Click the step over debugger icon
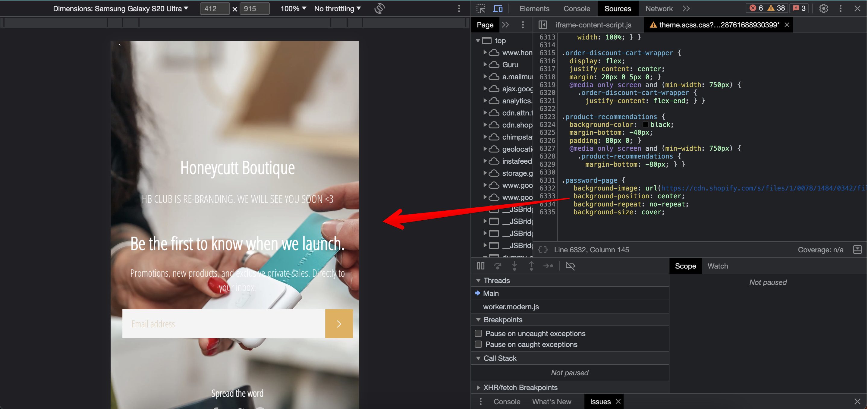The height and width of the screenshot is (409, 868). (x=498, y=266)
